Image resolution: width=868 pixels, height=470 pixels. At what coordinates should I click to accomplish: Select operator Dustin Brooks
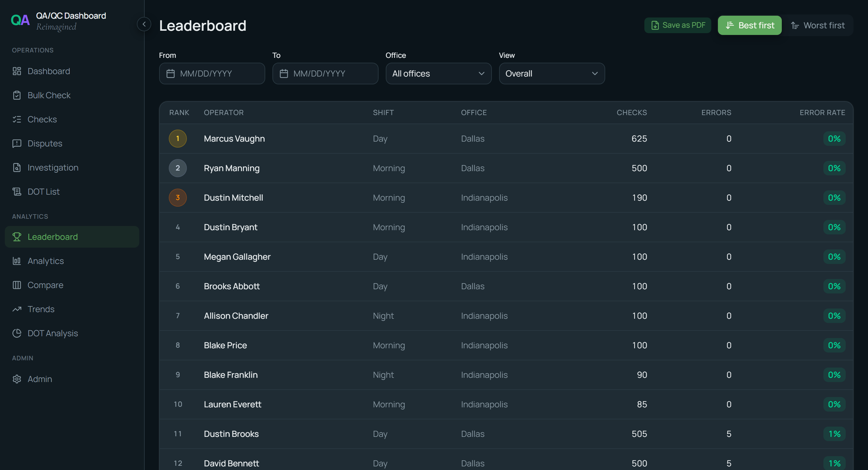(231, 434)
